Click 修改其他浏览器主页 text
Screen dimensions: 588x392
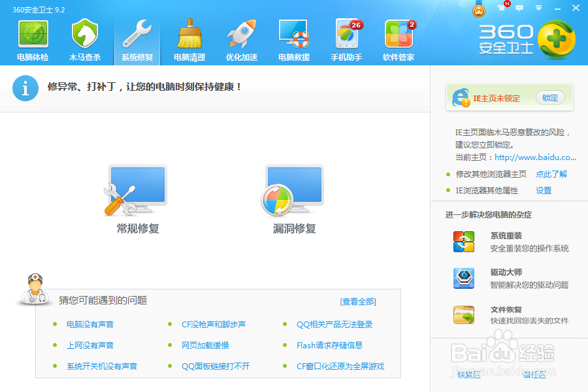coord(491,174)
